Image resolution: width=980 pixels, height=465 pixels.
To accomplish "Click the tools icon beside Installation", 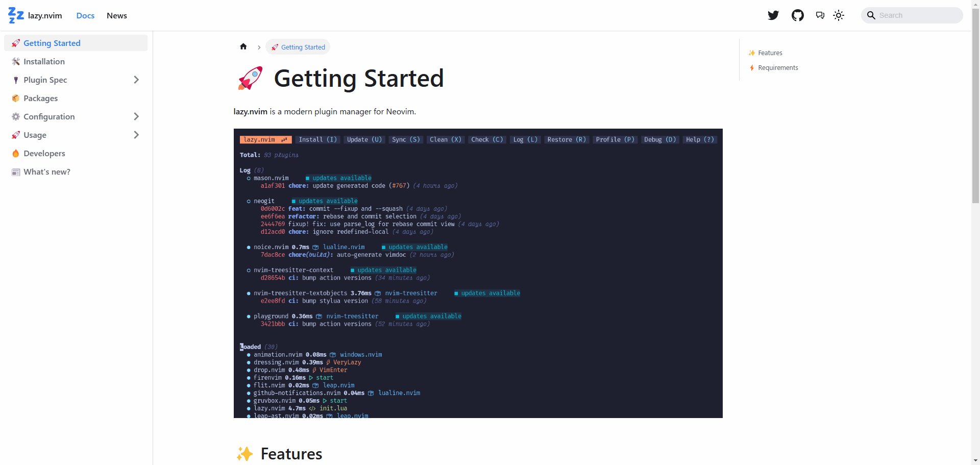I will [x=16, y=61].
